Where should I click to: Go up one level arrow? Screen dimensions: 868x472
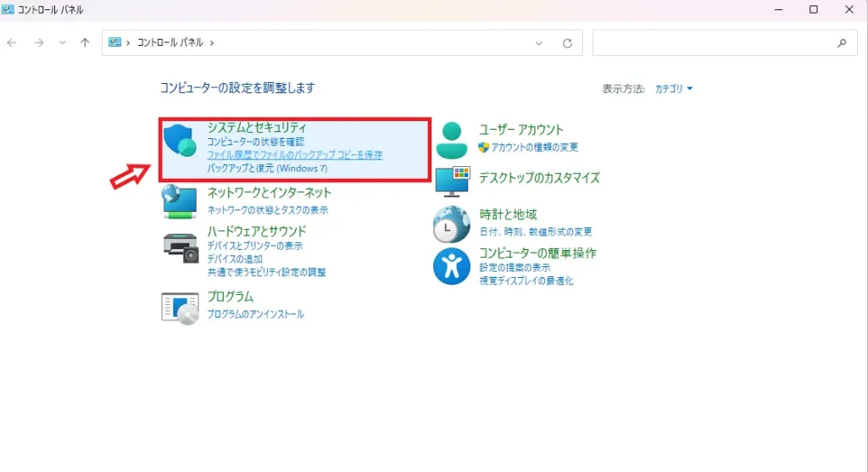pos(85,42)
